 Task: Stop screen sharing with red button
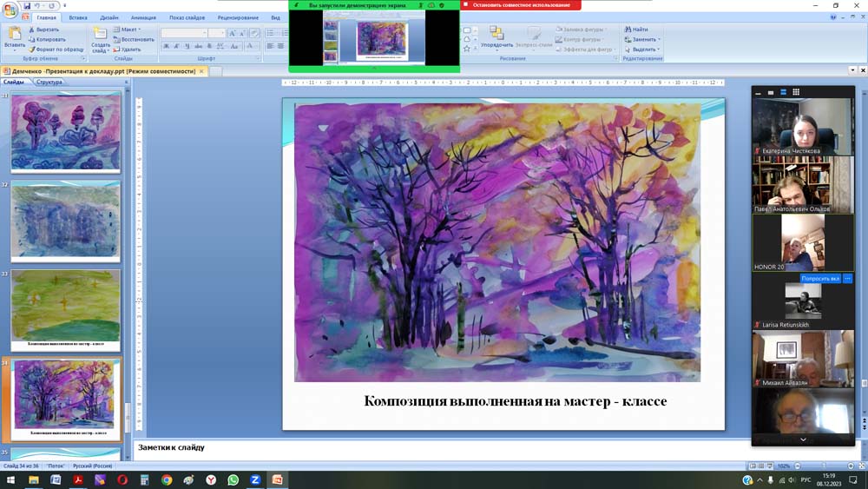[x=521, y=5]
